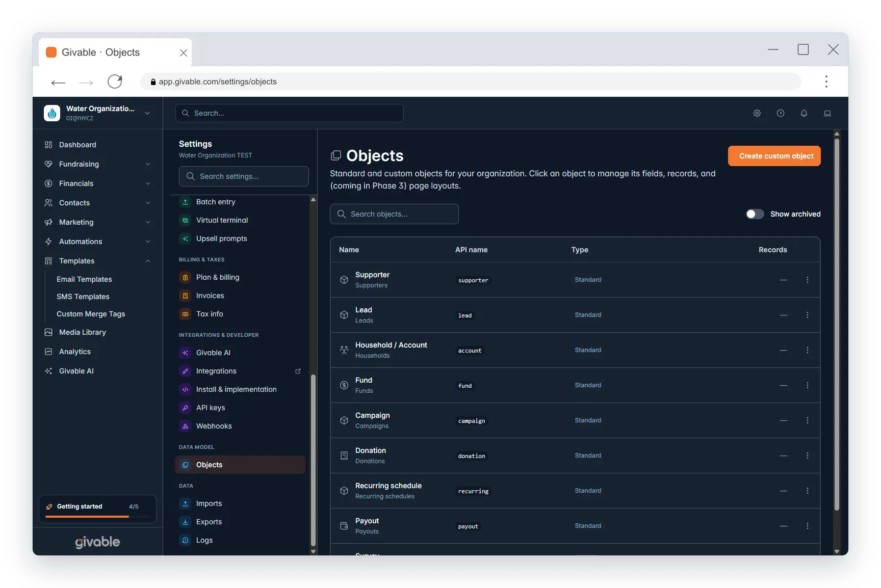Expand the Fundraising menu chevron
Screen dimensions: 881x588
click(148, 164)
